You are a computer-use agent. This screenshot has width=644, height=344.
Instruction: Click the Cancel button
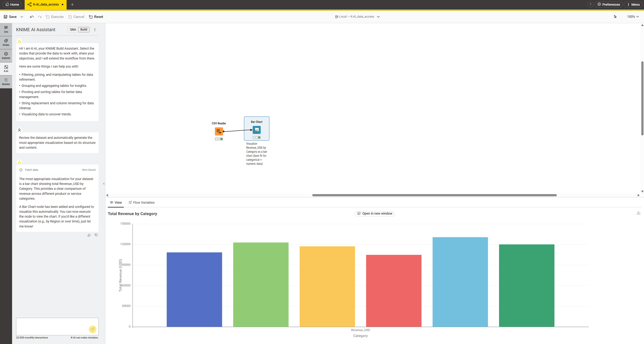(76, 17)
